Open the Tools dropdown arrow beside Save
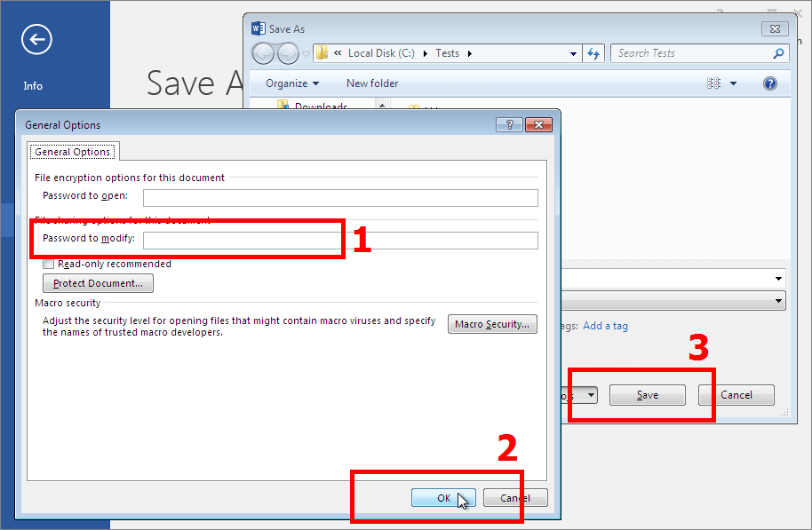812x530 pixels. (591, 395)
